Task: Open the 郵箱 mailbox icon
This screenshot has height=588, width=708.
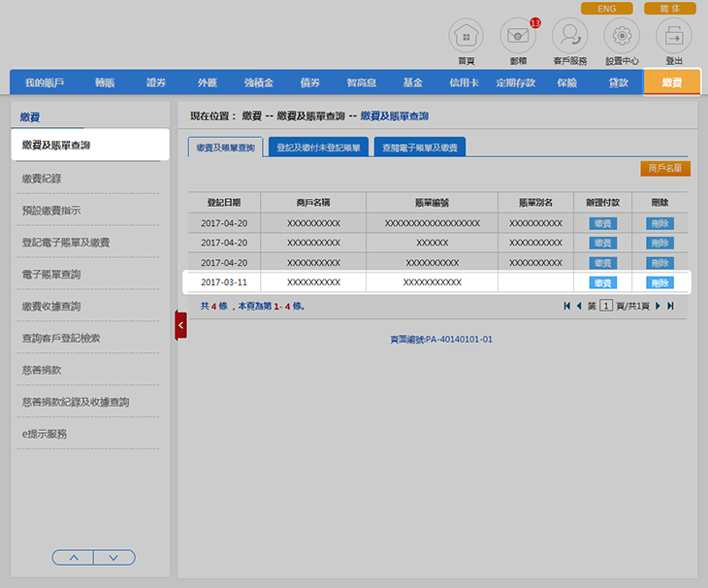Action: [x=518, y=36]
